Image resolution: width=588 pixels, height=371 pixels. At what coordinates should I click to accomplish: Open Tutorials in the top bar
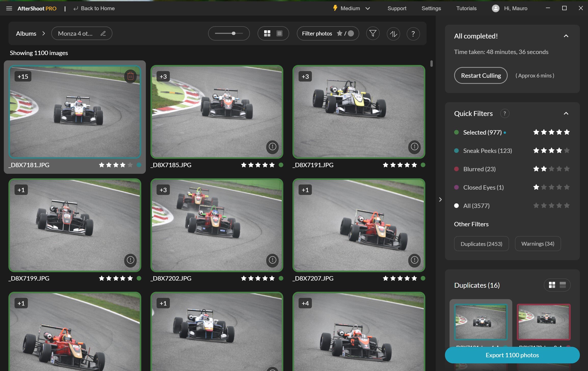click(466, 8)
